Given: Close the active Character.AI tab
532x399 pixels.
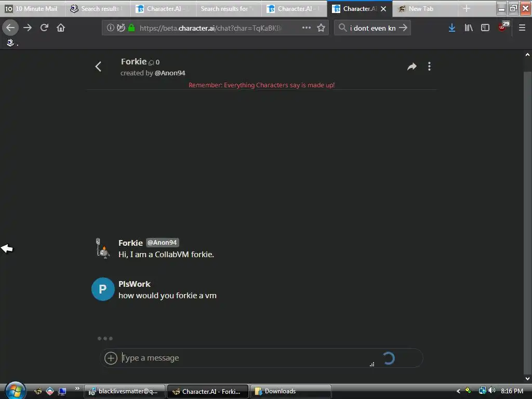Looking at the screenshot, I should [x=383, y=9].
